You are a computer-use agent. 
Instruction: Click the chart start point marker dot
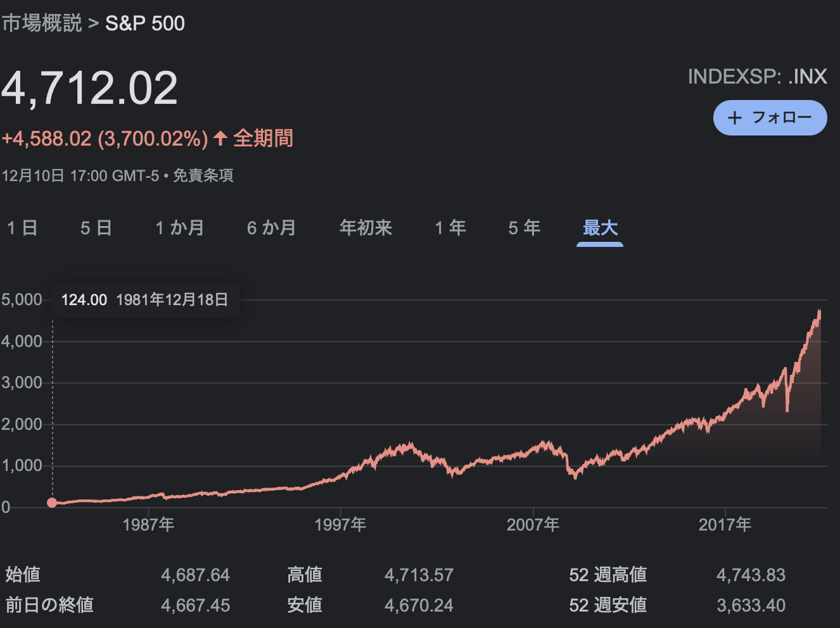click(53, 503)
